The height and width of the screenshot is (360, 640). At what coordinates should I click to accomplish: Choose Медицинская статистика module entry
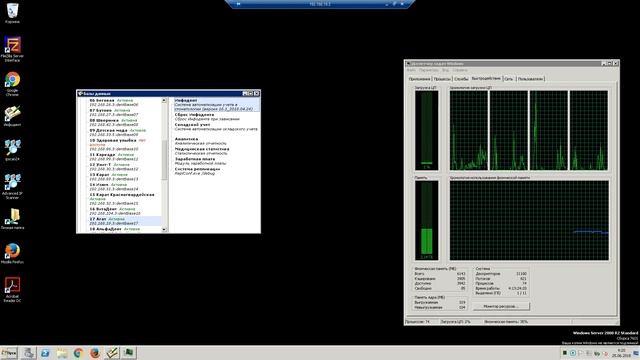coord(216,151)
